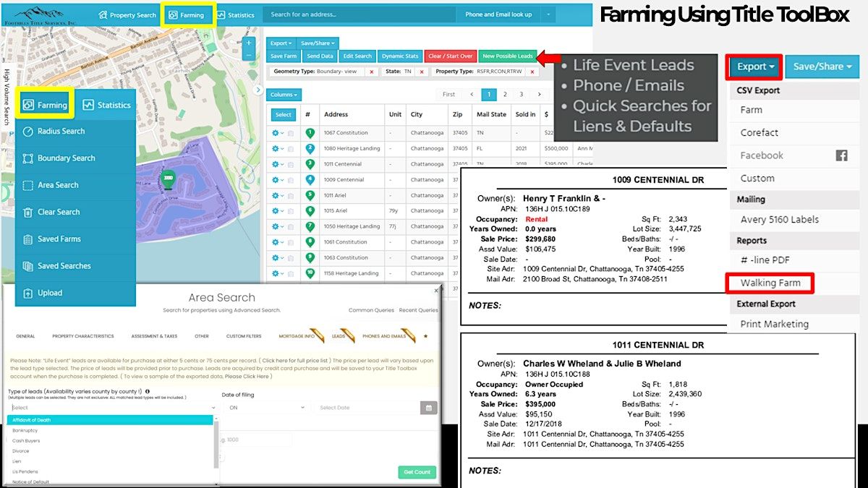Click the Save Farm button
The height and width of the screenshot is (488, 868).
(284, 56)
